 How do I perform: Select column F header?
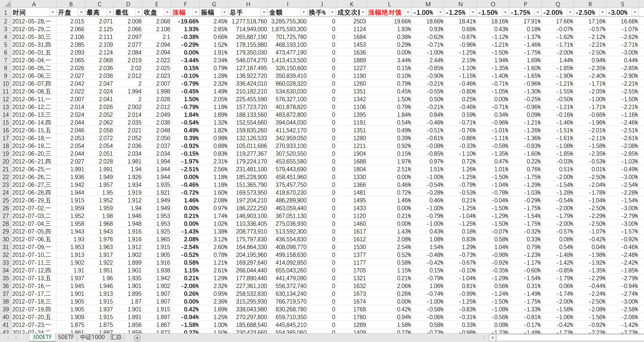[x=185, y=4]
